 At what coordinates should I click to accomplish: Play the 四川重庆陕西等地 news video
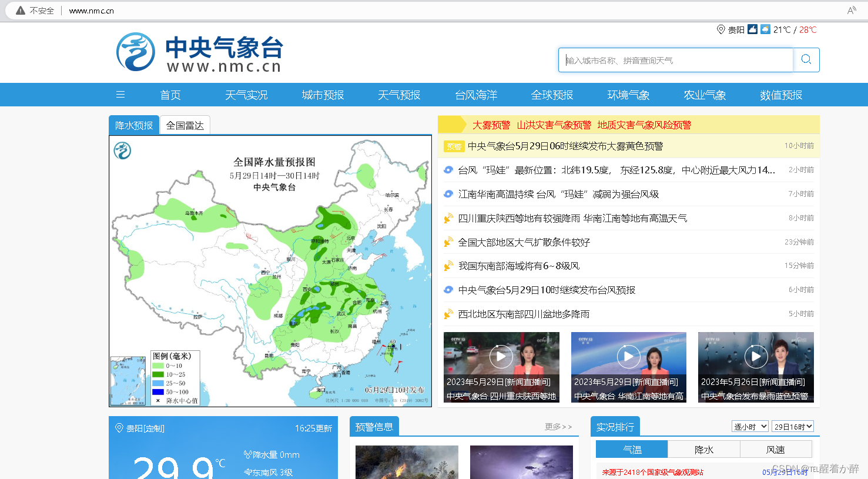pos(501,356)
